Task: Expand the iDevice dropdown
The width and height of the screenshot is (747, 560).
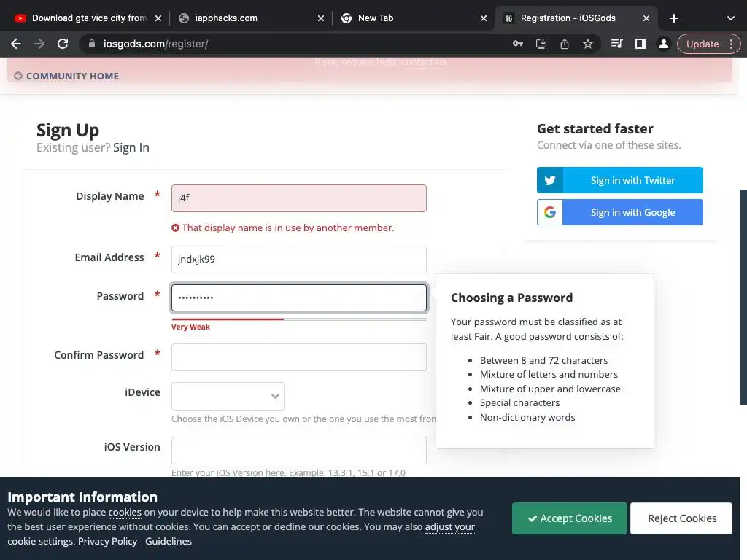Action: 228,396
